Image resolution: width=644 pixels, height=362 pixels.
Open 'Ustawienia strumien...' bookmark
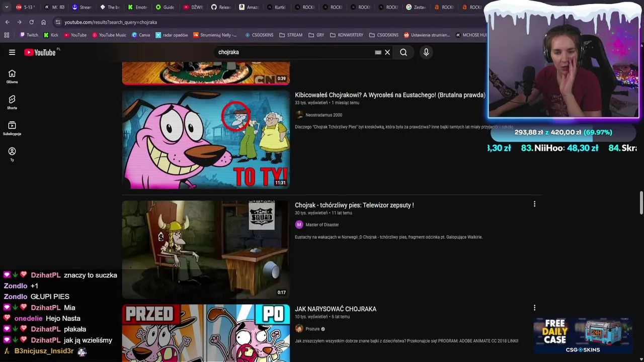click(427, 35)
